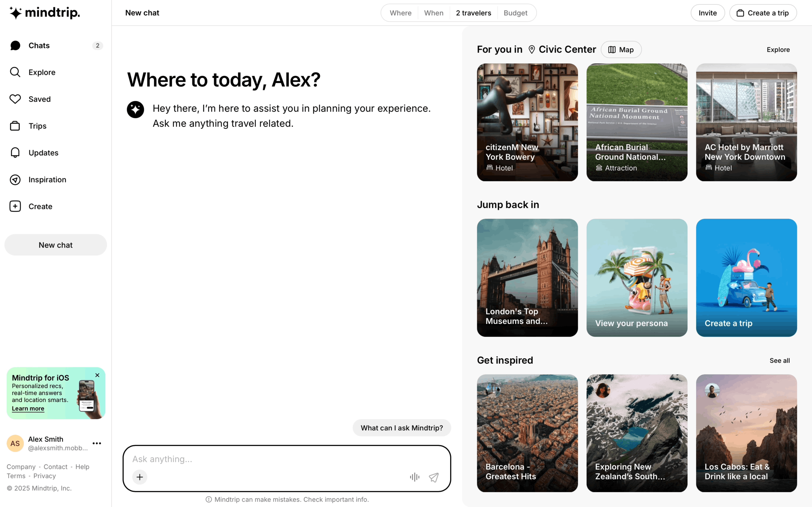Click the voice input waveform icon

414,477
